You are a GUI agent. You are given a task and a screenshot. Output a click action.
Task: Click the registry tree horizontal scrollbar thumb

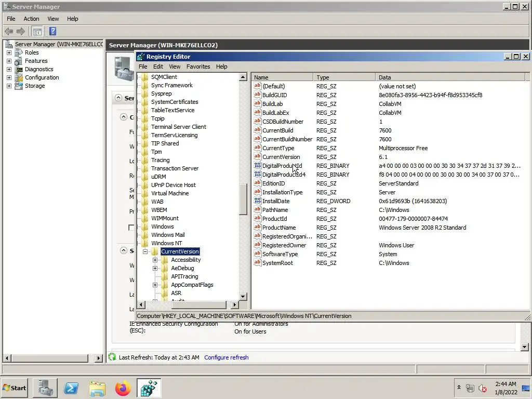[199, 304]
